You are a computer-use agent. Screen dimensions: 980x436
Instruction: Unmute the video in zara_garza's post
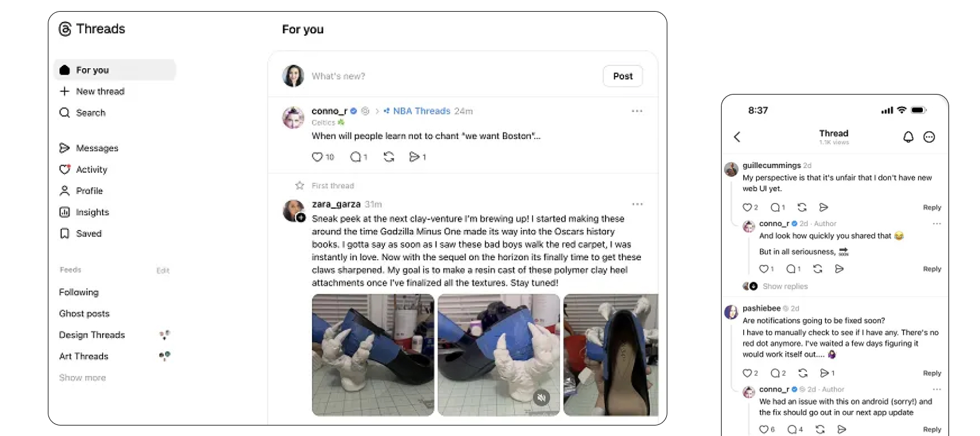[x=541, y=398]
